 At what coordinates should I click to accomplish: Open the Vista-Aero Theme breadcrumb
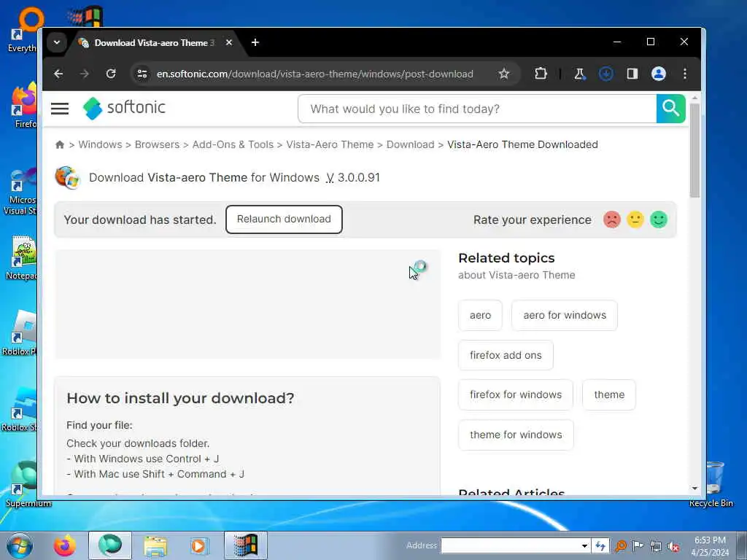click(330, 144)
